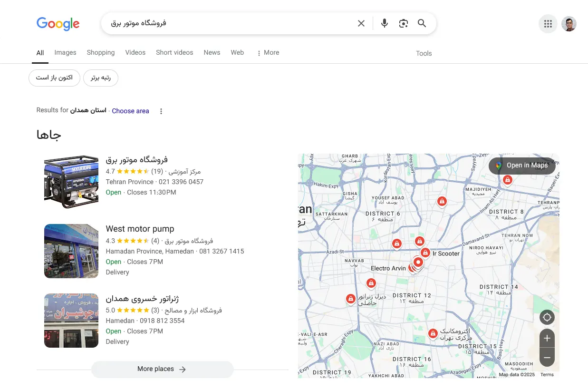
Task: Click phone number 021 3396 0457
Action: point(181,182)
